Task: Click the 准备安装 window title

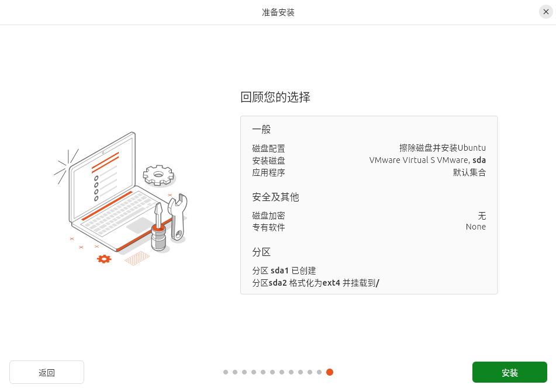Action: 278,12
